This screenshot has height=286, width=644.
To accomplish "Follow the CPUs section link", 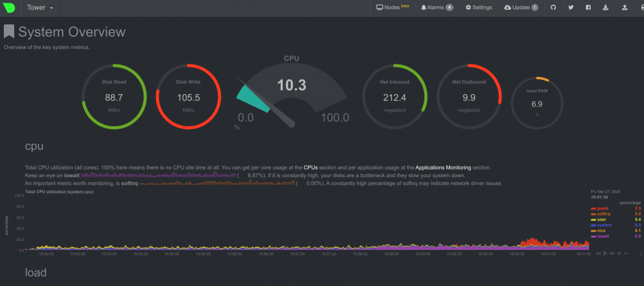I will [310, 167].
